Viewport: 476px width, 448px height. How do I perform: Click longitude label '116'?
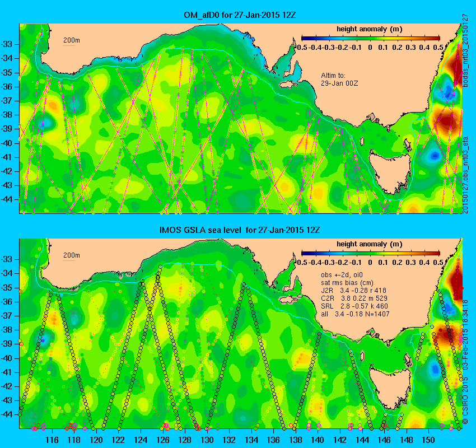point(52,440)
